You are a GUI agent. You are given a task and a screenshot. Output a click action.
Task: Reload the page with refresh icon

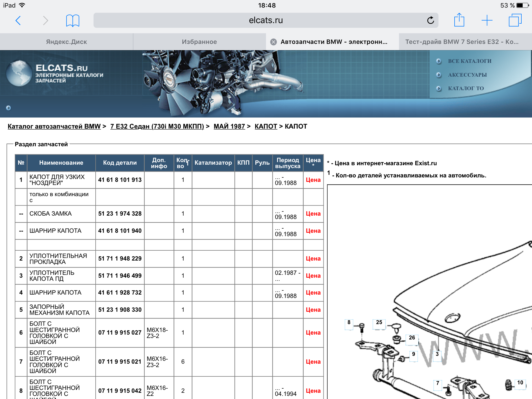pos(430,20)
